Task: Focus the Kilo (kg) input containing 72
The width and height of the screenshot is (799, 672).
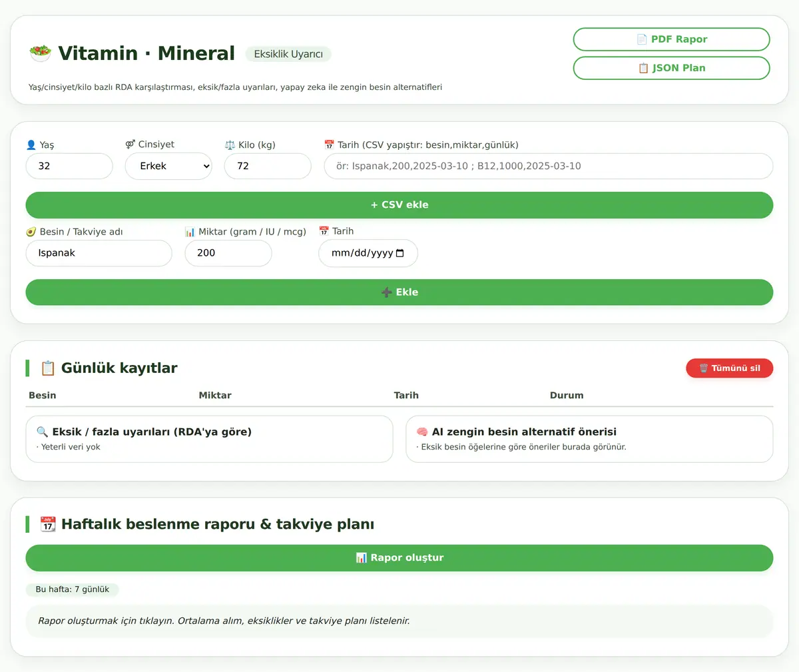Action: coord(268,166)
